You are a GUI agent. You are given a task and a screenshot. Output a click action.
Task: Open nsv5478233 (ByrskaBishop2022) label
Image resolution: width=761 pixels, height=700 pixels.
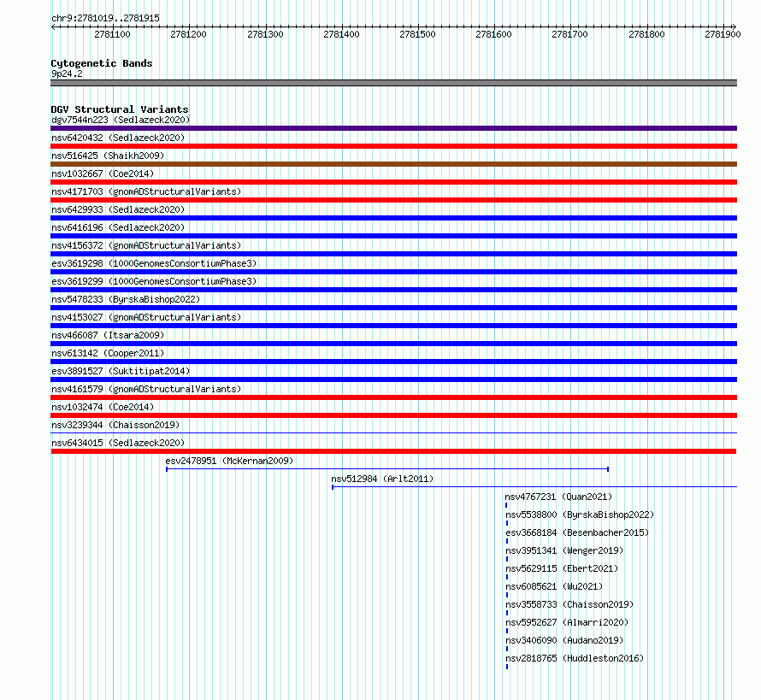tap(127, 299)
